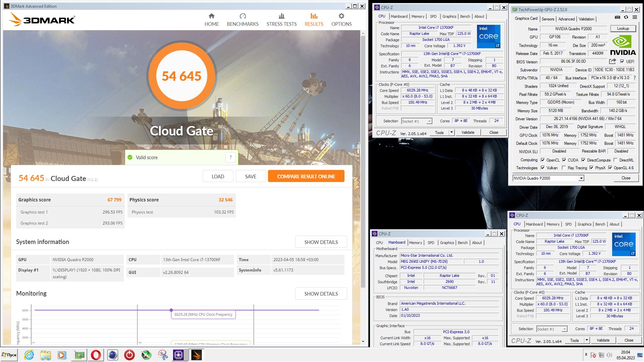Click the LOAD result button
Viewport: 644px width, 362px height.
coord(218,176)
